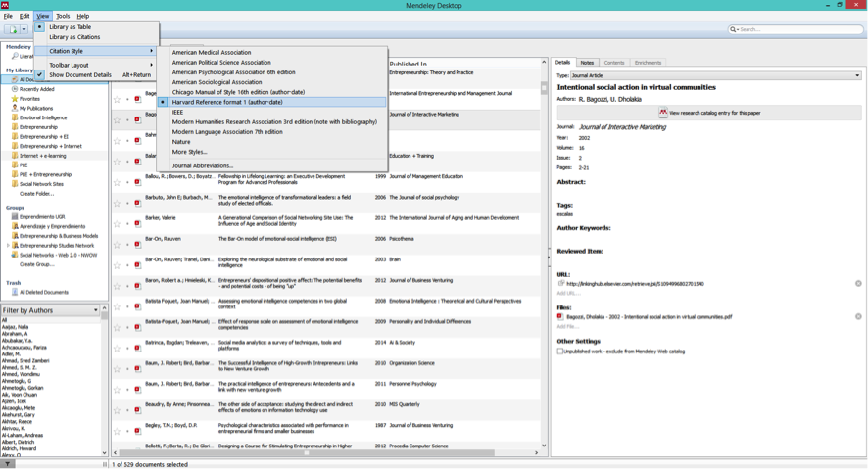Open Emotional Intelligence folder
The image size is (868, 469).
[43, 117]
